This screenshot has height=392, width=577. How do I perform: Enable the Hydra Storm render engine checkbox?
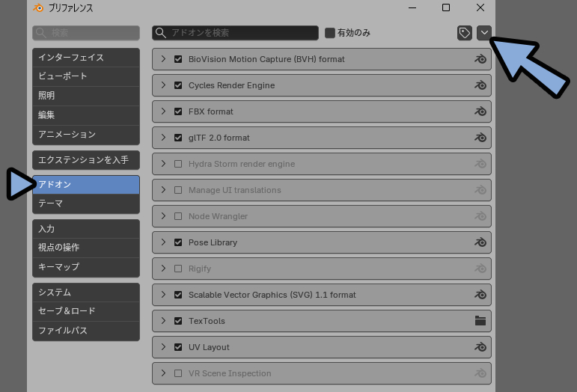[x=178, y=164]
